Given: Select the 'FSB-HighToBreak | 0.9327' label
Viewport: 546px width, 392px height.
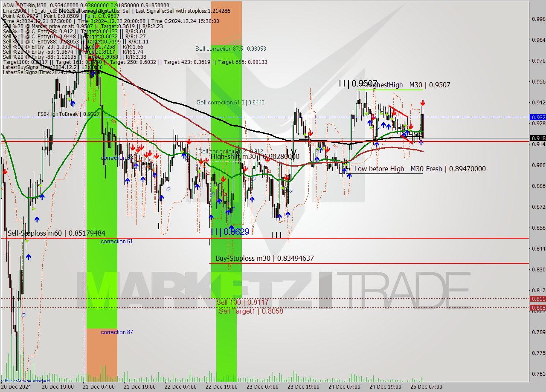Looking at the screenshot, I should 69,114.
